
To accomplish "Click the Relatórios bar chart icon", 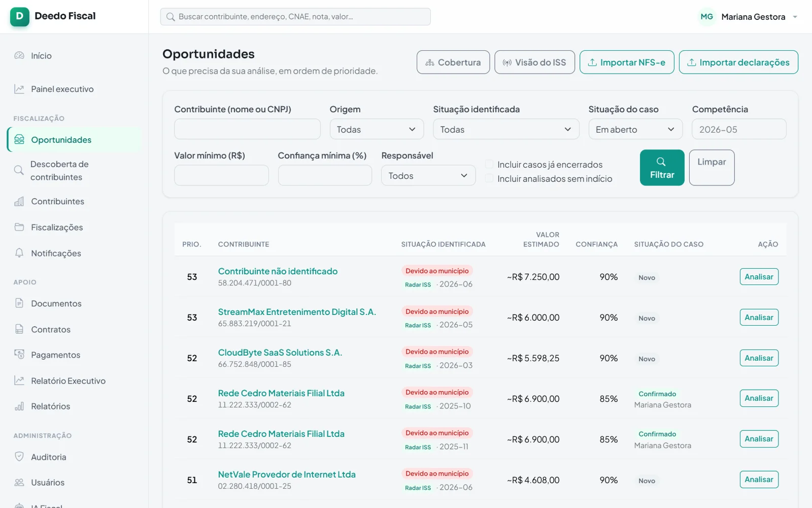I will tap(19, 406).
